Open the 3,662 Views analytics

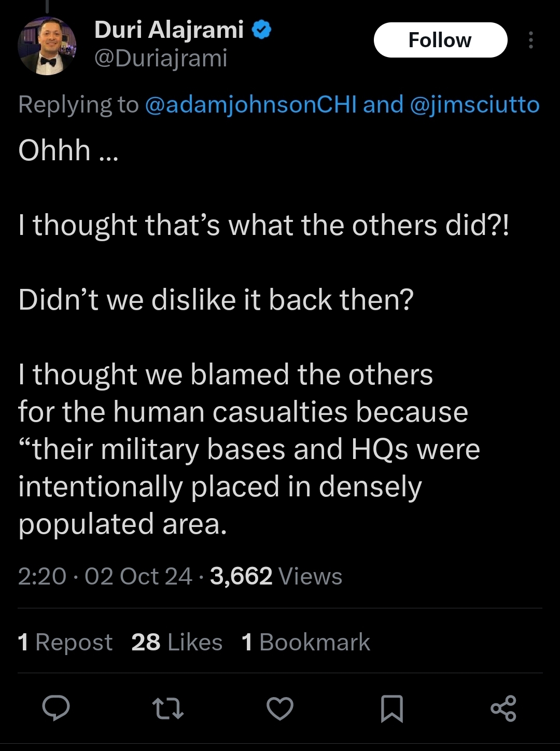[276, 576]
